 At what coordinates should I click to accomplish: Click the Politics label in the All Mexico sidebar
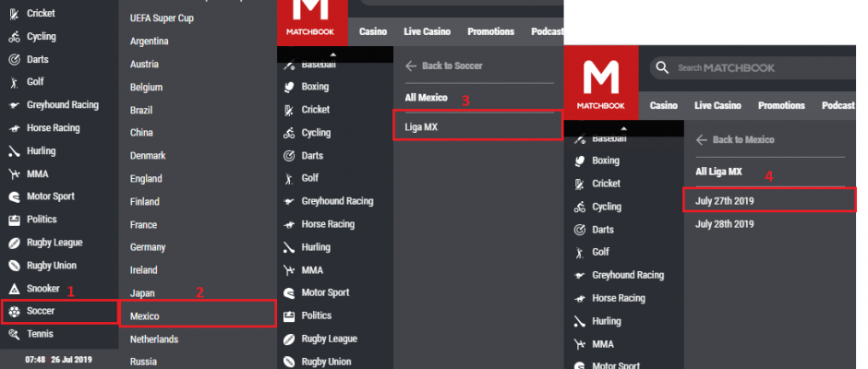317,315
